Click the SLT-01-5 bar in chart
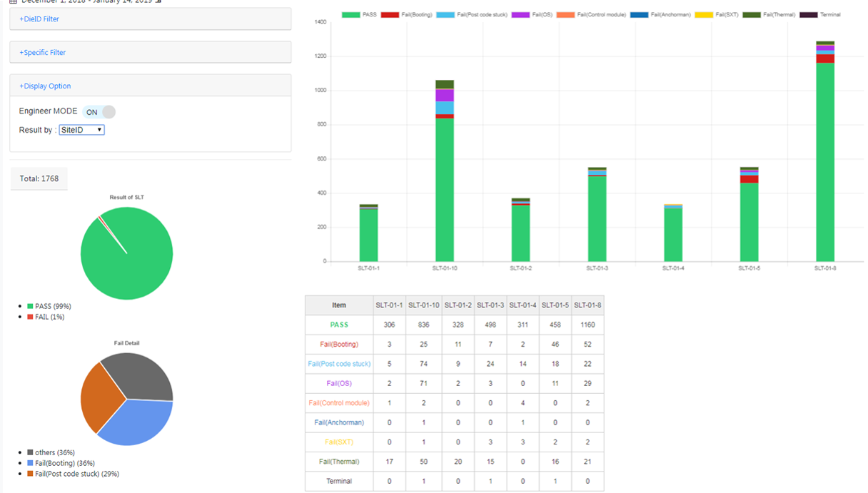 coord(749,215)
